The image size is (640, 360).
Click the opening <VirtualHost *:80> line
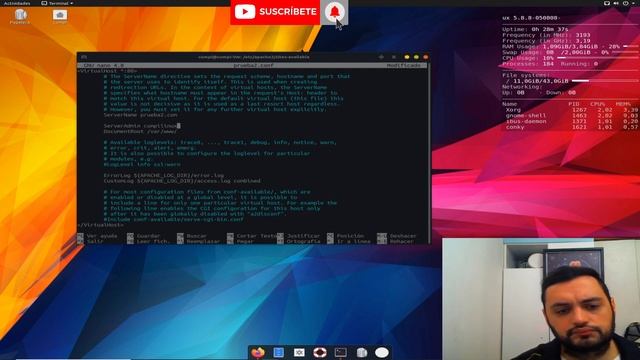(108, 71)
